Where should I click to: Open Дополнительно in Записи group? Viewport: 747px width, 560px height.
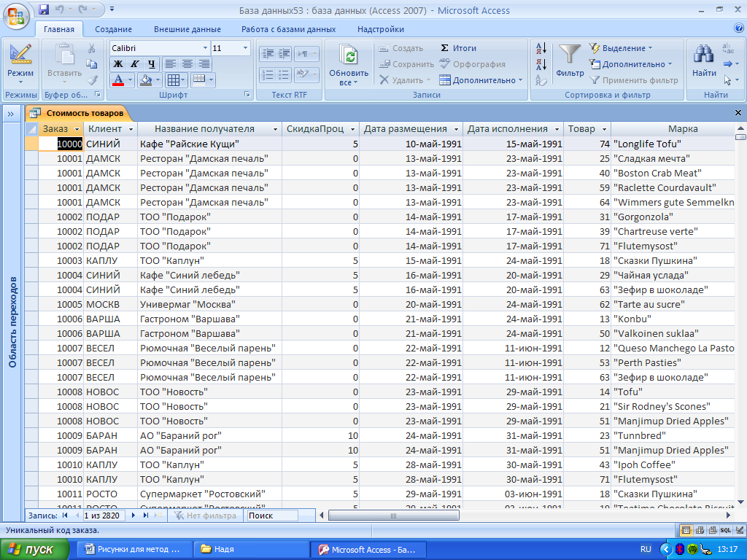(x=481, y=80)
